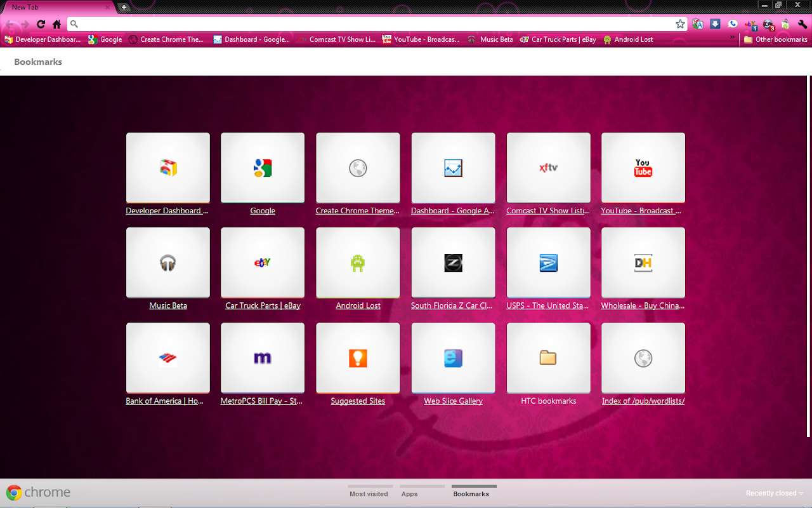Open Car Truck Parts eBay bookmarks bar item
812x508 pixels.
pos(558,39)
